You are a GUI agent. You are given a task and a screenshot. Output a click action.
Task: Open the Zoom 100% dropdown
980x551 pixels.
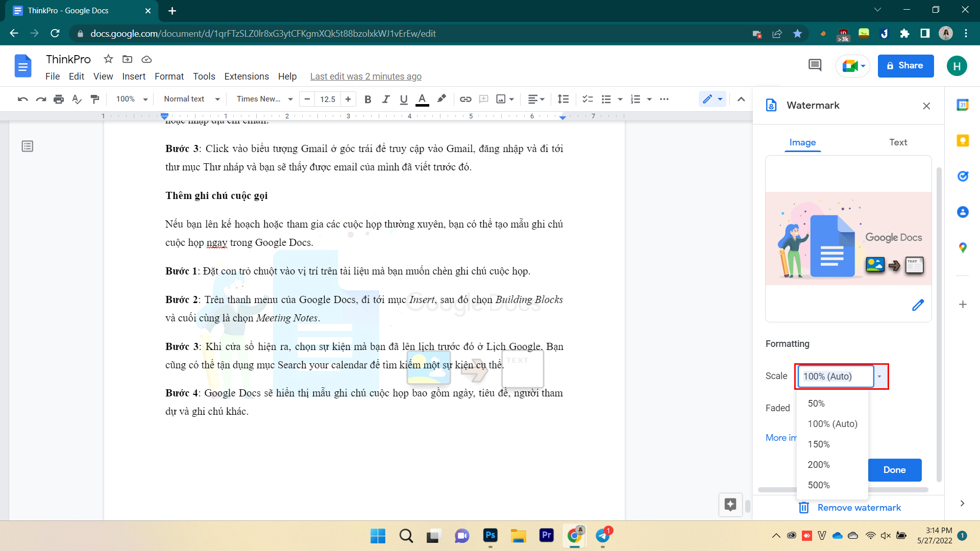[132, 99]
